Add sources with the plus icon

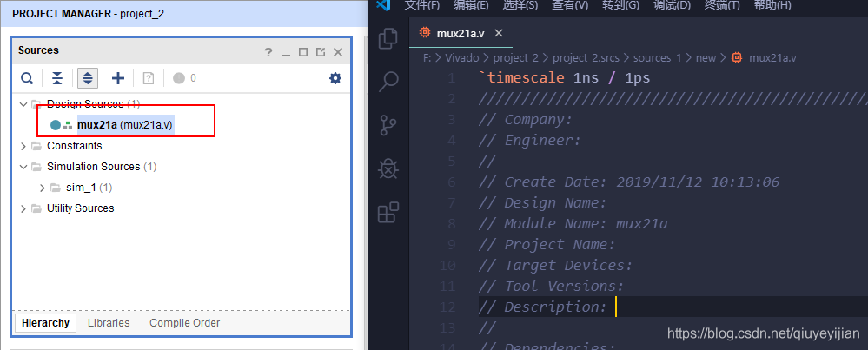118,78
